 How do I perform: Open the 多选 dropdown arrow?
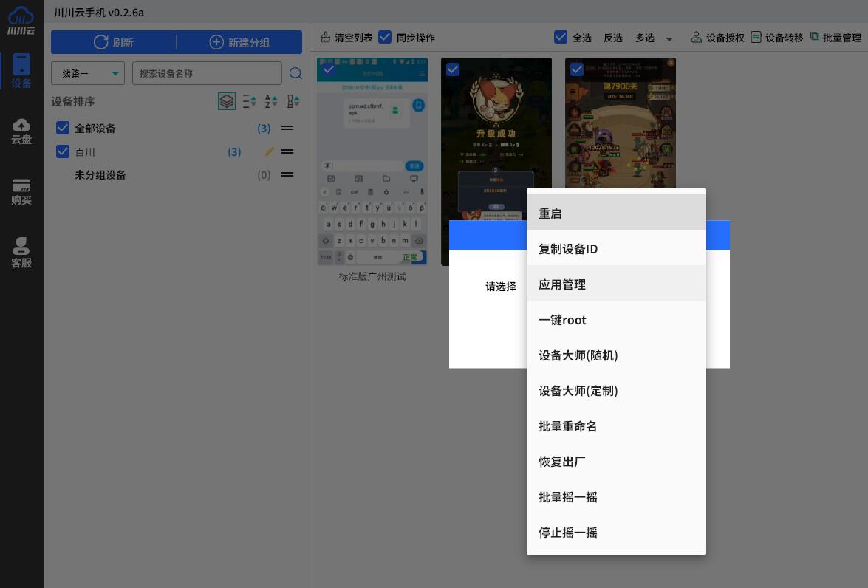click(x=669, y=38)
